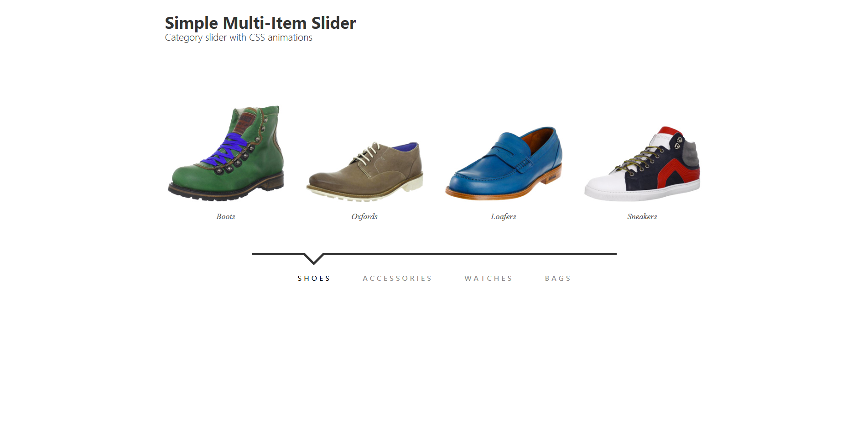The image size is (868, 431).
Task: Click the downward arrow indicator above Shoes
Action: tap(314, 259)
